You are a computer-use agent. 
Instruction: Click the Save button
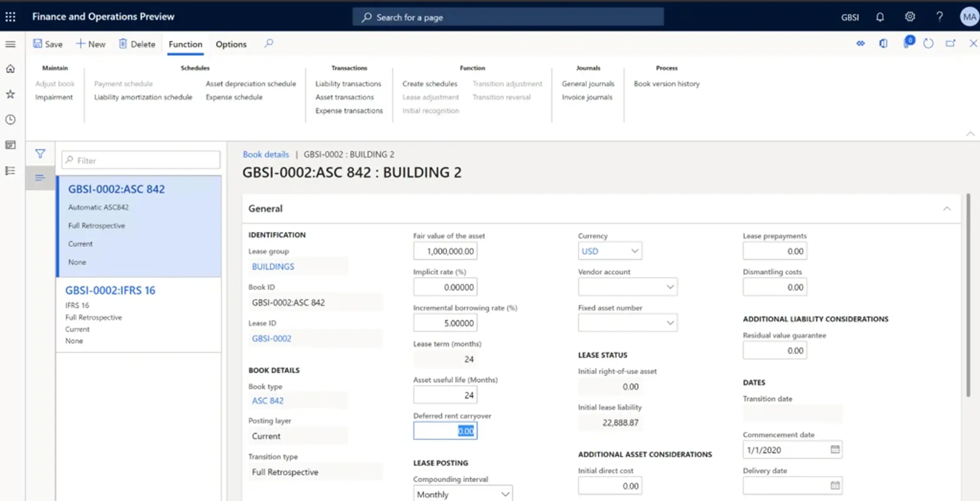pyautogui.click(x=48, y=44)
